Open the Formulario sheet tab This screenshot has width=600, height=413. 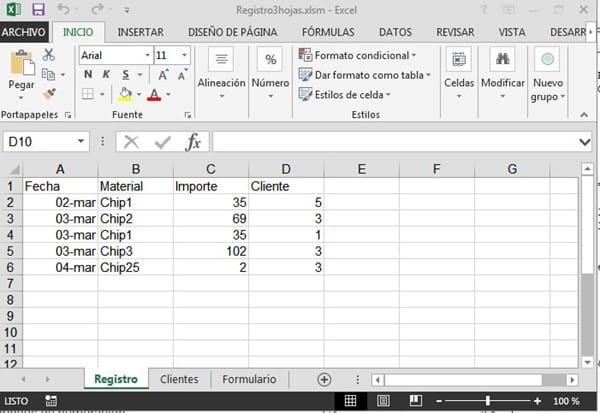point(249,379)
